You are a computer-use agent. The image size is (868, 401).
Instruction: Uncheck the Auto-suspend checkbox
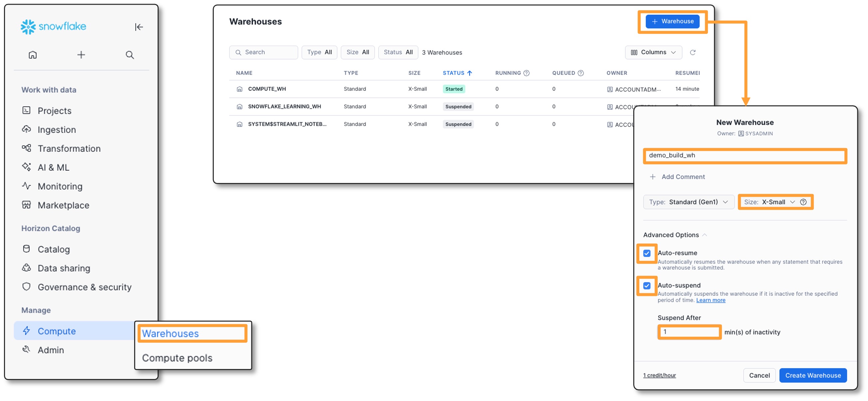click(647, 286)
